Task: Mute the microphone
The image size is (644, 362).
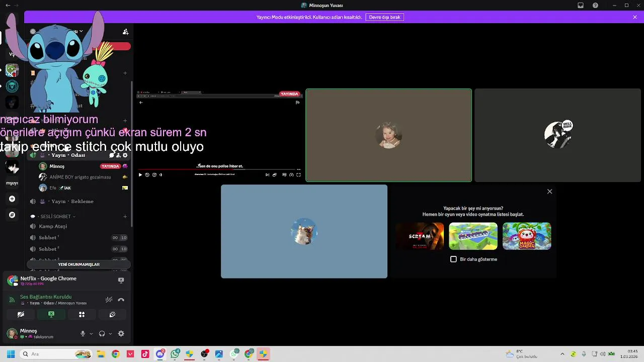Action: 83,333
